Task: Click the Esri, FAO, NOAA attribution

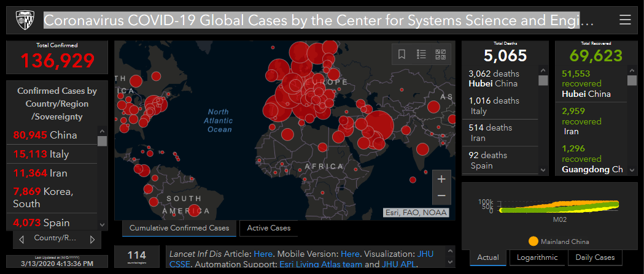Action: point(416,213)
